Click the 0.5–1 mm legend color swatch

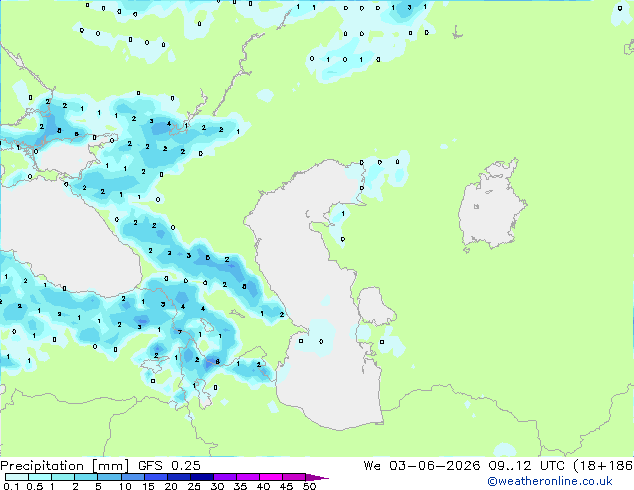(40, 477)
